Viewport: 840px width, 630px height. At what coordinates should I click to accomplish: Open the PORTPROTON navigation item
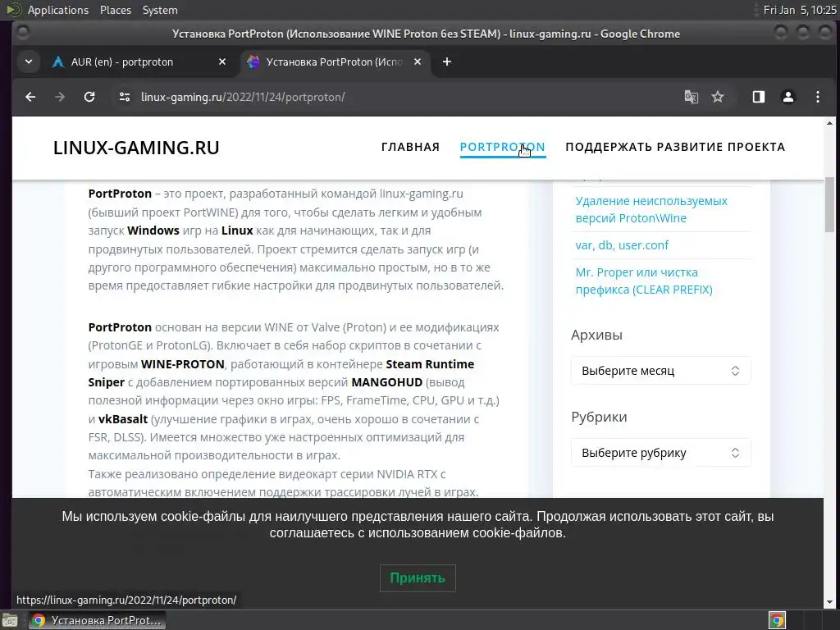(x=503, y=147)
